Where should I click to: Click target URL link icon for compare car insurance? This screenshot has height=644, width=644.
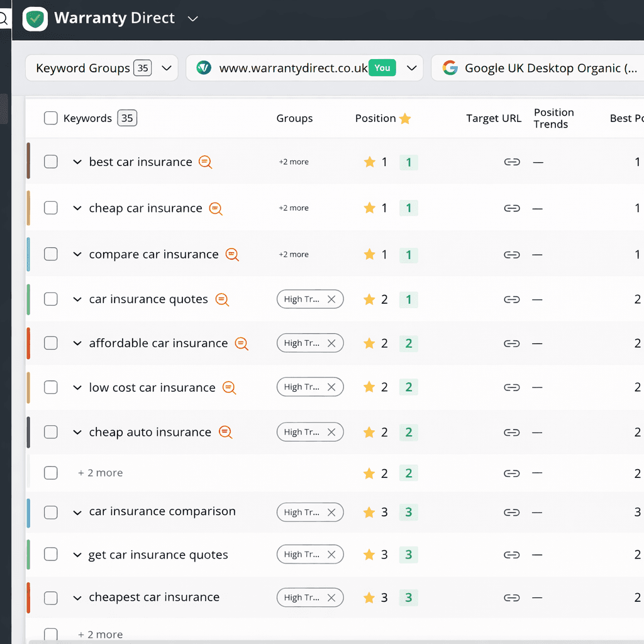point(512,255)
